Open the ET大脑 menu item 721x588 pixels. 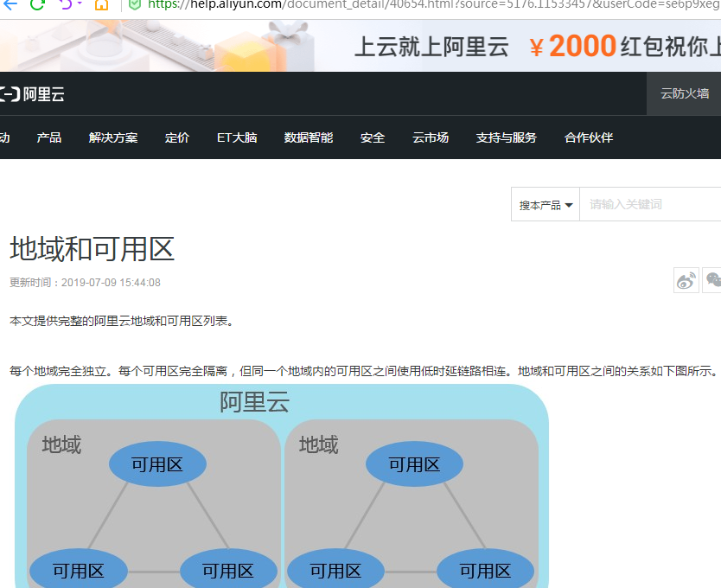pyautogui.click(x=237, y=137)
